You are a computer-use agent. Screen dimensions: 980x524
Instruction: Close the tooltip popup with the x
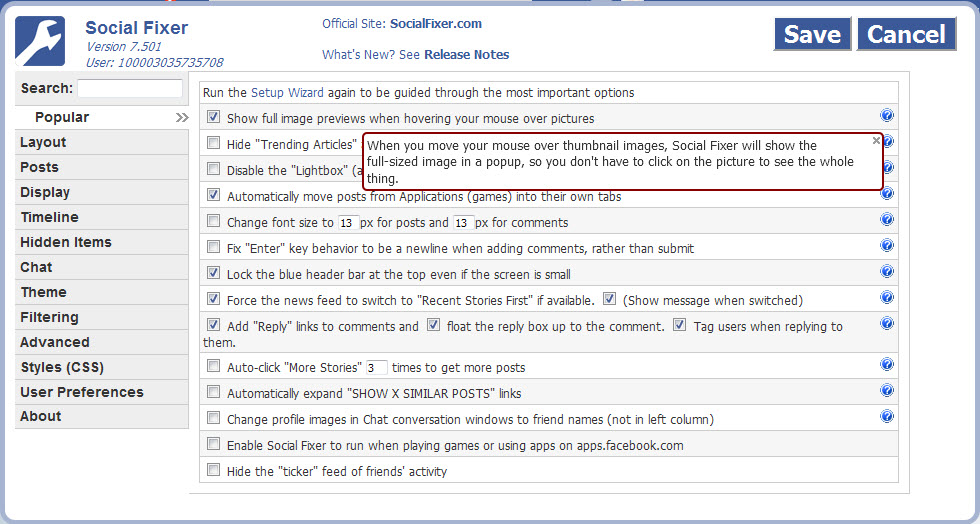click(x=876, y=141)
